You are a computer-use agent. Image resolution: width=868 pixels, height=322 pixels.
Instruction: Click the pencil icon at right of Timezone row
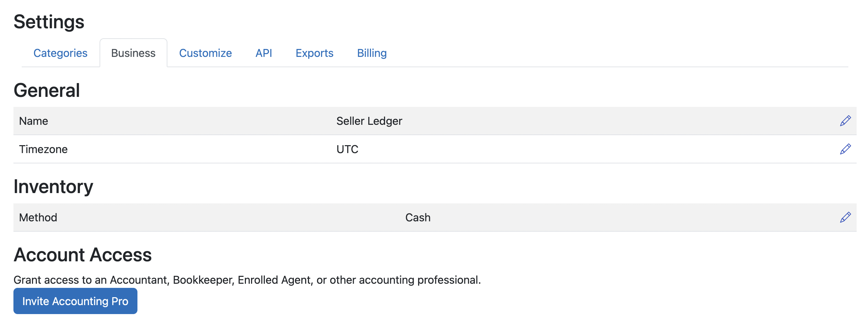pos(846,149)
